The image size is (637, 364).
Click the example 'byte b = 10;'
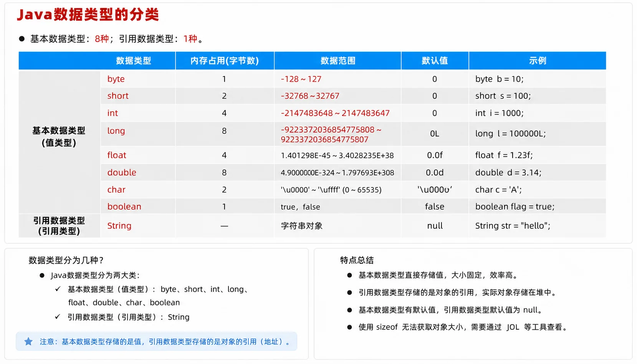tap(499, 79)
